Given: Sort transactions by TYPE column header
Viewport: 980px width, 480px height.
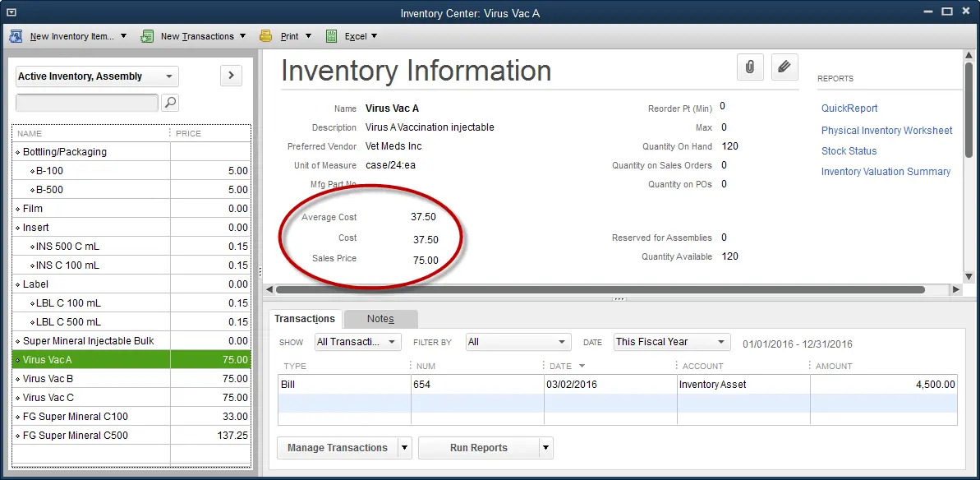Looking at the screenshot, I should (x=343, y=367).
